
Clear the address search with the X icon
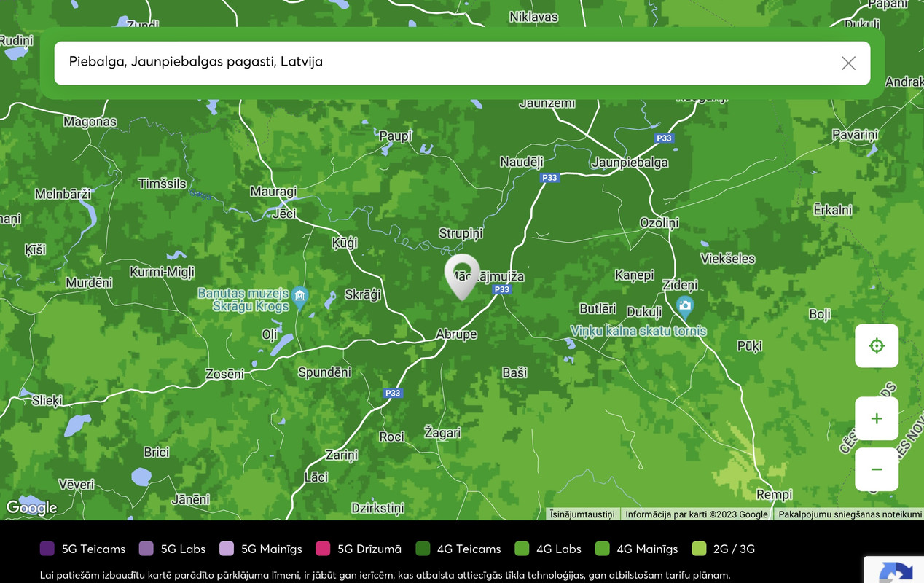click(x=848, y=63)
